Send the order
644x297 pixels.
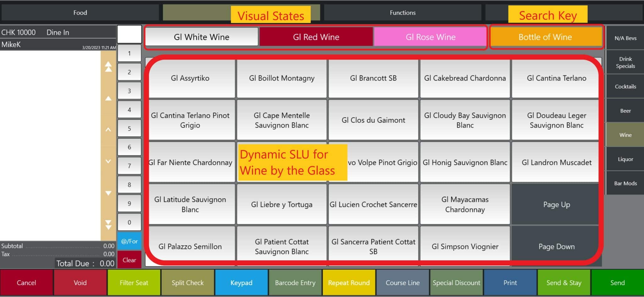point(618,283)
